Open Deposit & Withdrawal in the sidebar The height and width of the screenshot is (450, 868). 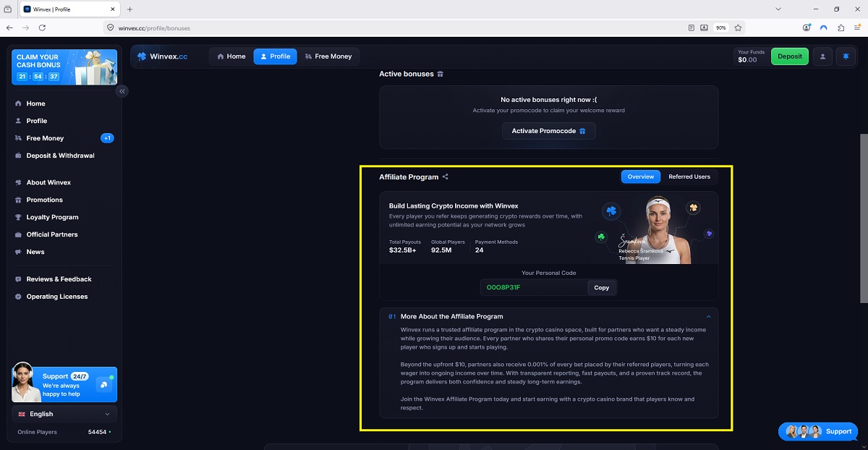[x=60, y=156]
